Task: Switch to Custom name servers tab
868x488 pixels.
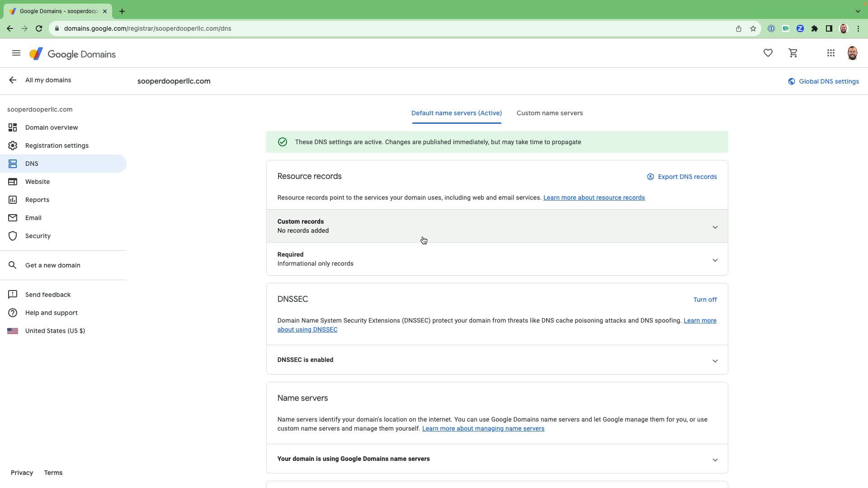Action: click(x=549, y=113)
